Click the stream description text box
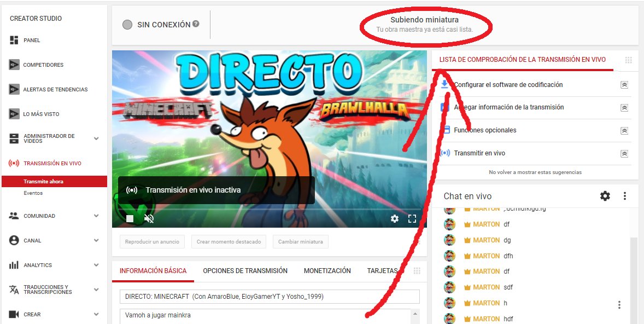Screen dimensions: 644x324 (x=266, y=316)
